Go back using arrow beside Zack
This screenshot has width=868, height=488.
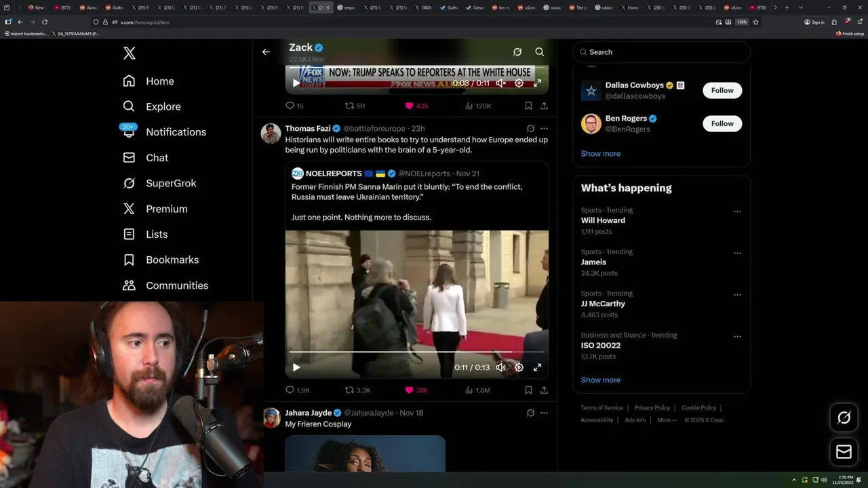pos(266,52)
